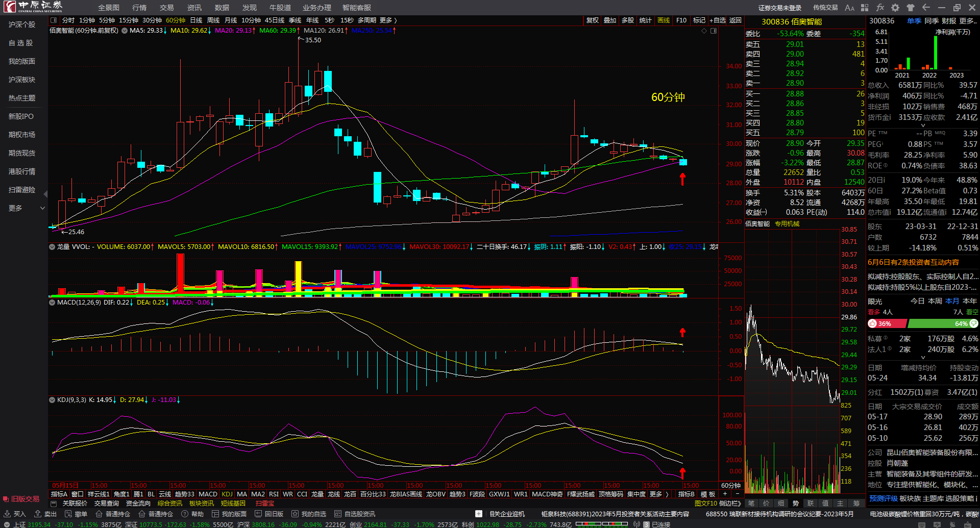The image size is (980, 528).
Task: Open 旧版交易 legacy trading icon
Action: pos(6,499)
